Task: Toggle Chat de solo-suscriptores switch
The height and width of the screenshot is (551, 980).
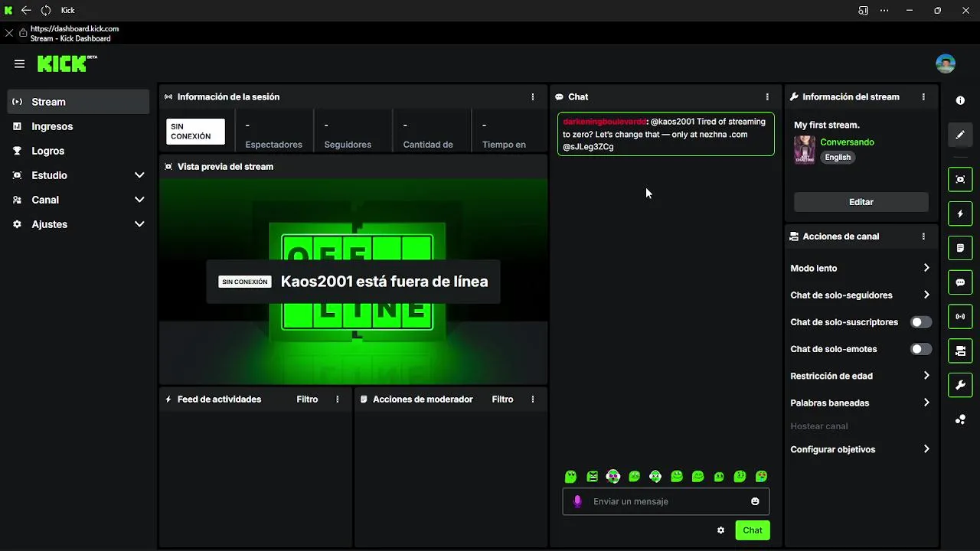Action: 921,322
